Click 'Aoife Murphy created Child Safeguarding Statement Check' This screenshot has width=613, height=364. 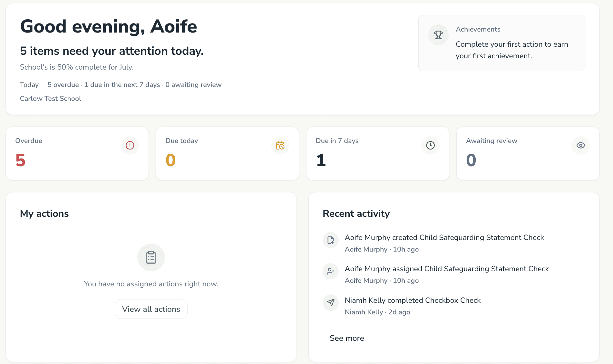coord(444,237)
